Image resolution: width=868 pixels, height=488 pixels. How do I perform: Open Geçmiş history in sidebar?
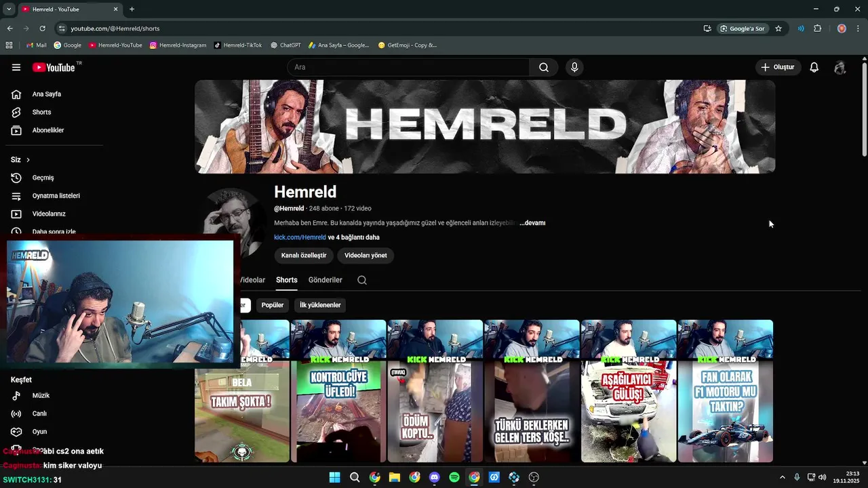point(43,178)
